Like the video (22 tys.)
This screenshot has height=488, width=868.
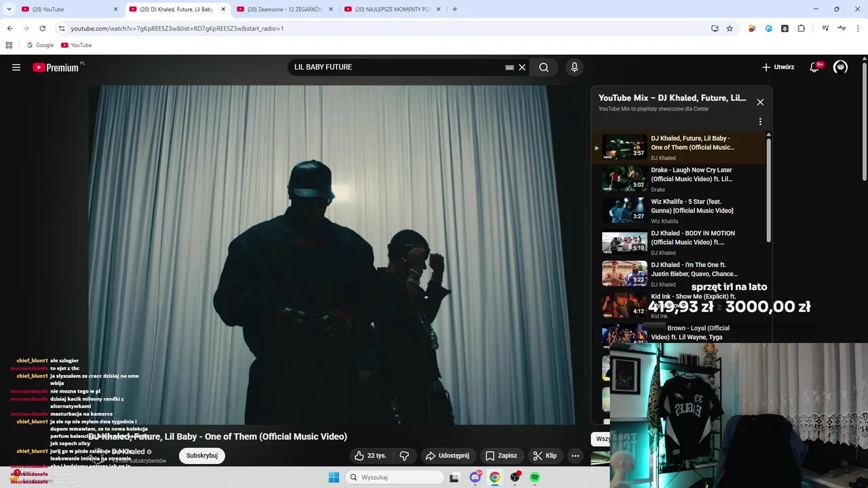[370, 455]
